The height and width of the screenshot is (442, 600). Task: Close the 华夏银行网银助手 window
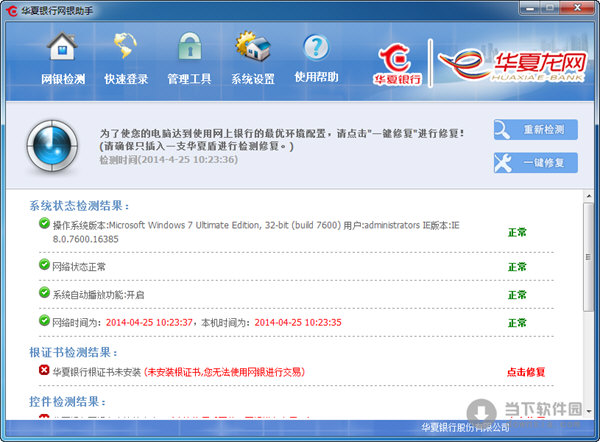(x=578, y=8)
